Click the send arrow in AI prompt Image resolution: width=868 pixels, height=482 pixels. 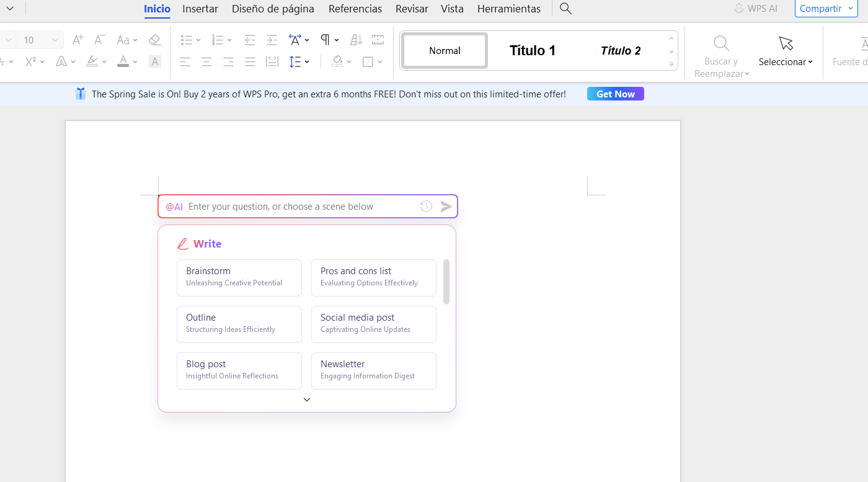[x=446, y=207]
